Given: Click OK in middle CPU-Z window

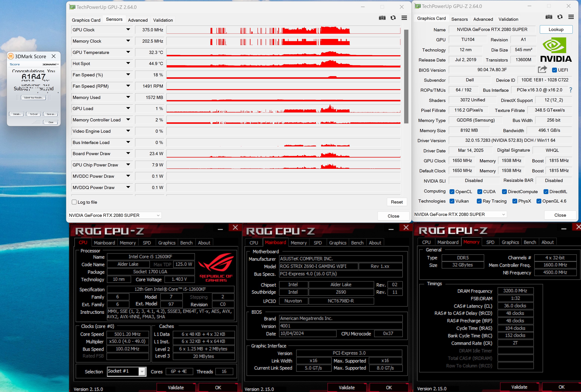Looking at the screenshot, I should (x=389, y=387).
